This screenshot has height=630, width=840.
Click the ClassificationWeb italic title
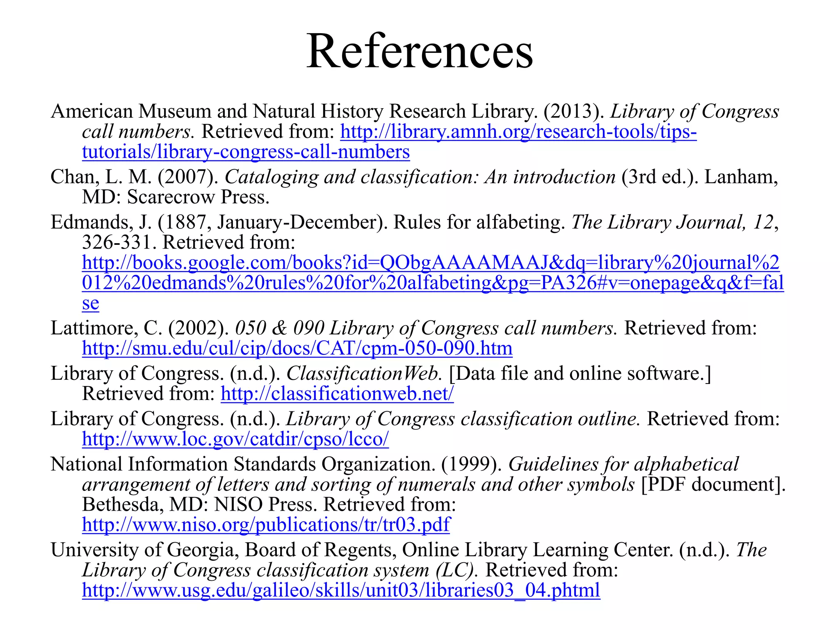pos(364,373)
